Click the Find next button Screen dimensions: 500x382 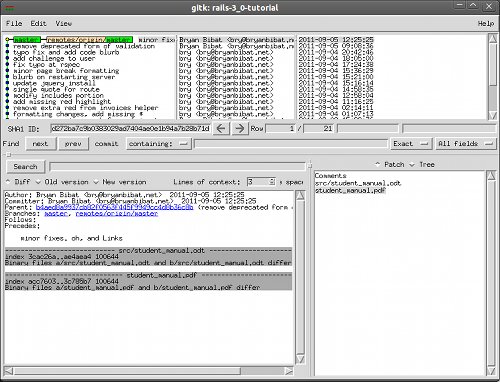point(40,144)
